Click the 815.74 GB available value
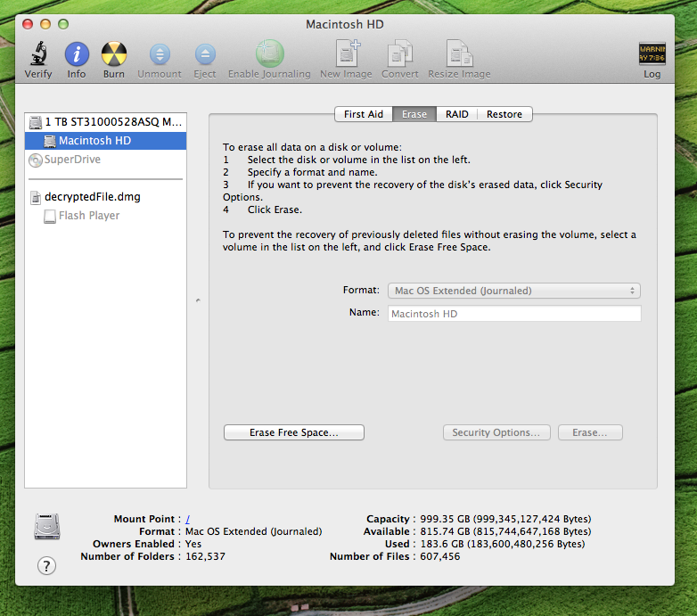The image size is (697, 616). coord(505,531)
